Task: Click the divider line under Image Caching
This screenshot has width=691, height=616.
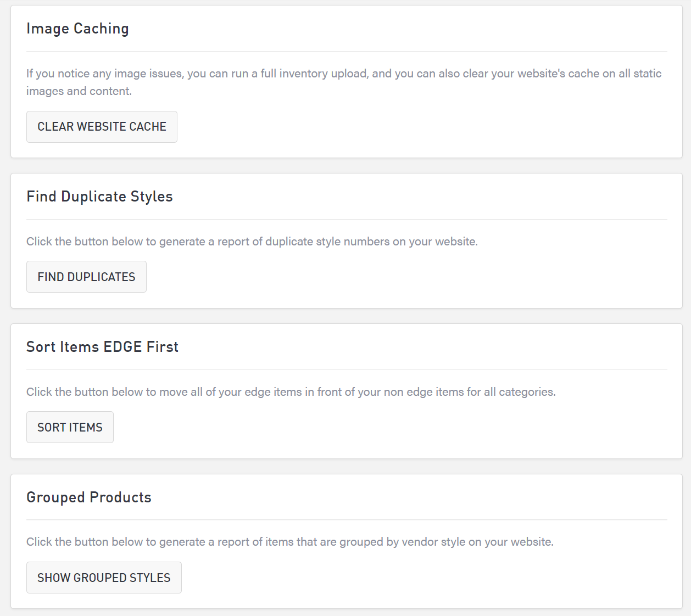Action: tap(347, 52)
